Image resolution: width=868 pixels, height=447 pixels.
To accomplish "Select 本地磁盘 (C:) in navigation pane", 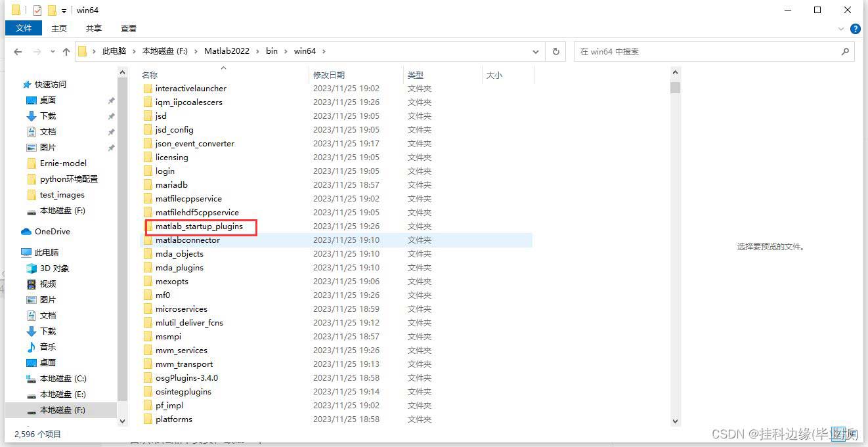I will [x=63, y=379].
